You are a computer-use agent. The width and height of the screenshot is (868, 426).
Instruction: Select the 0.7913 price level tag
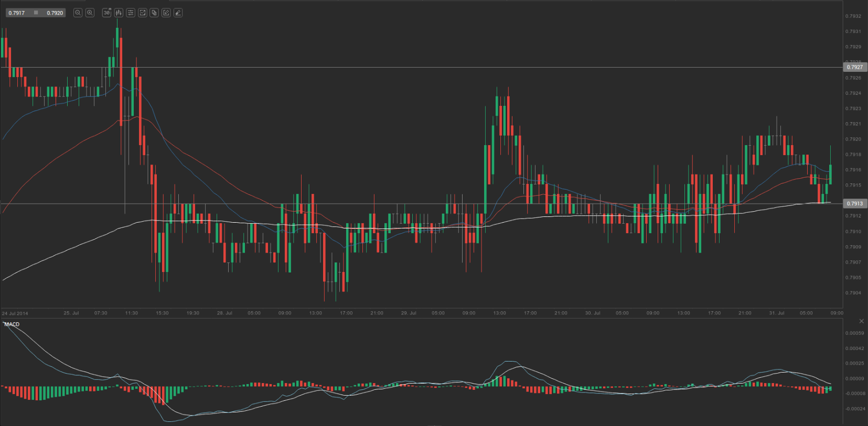tap(854, 203)
